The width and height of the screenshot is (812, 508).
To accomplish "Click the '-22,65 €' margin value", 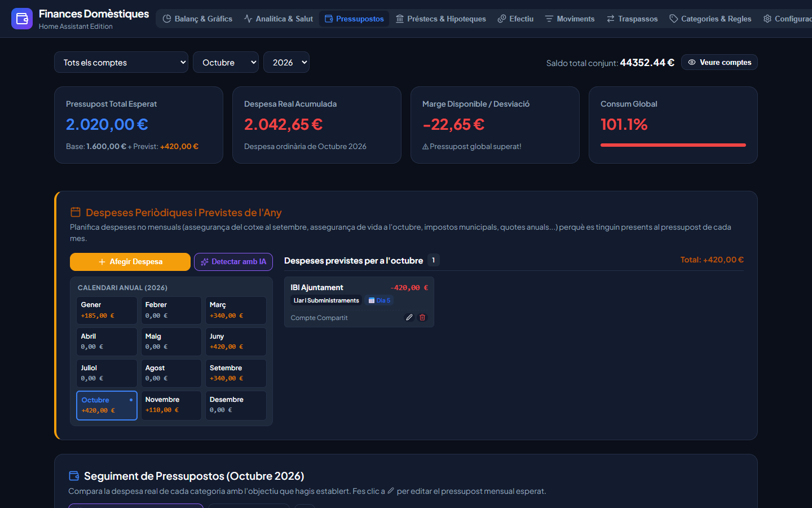I will tap(453, 124).
